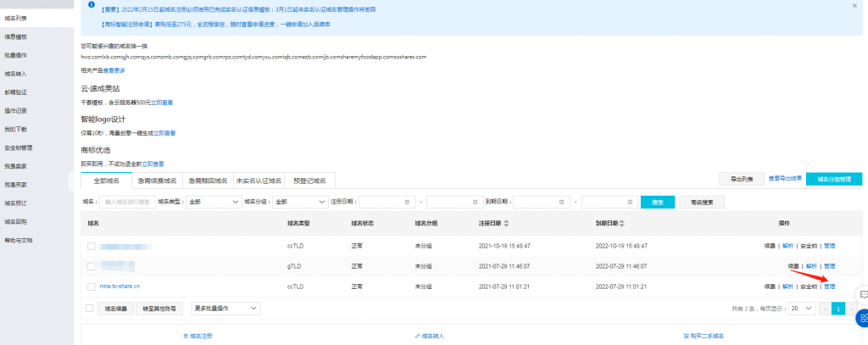868x345 pixels.
Task: Open the nina-to-share.cn domain link
Action: 120,287
